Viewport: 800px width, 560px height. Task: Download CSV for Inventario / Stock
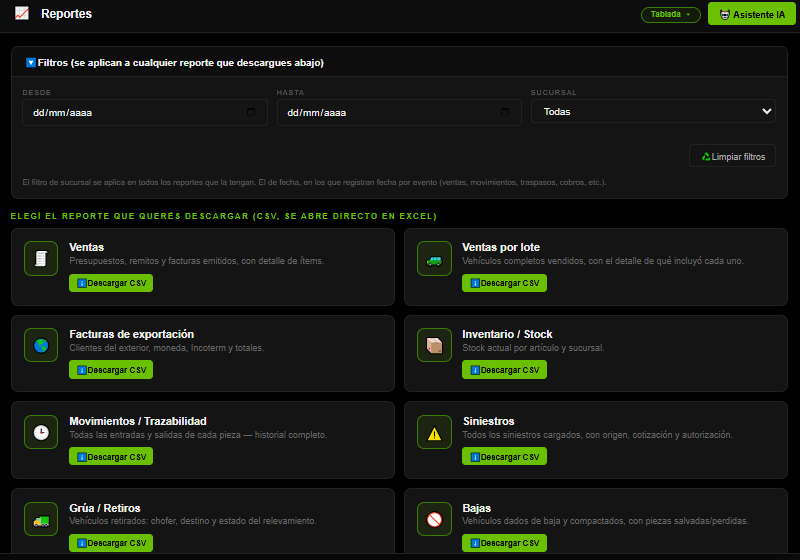pos(504,370)
